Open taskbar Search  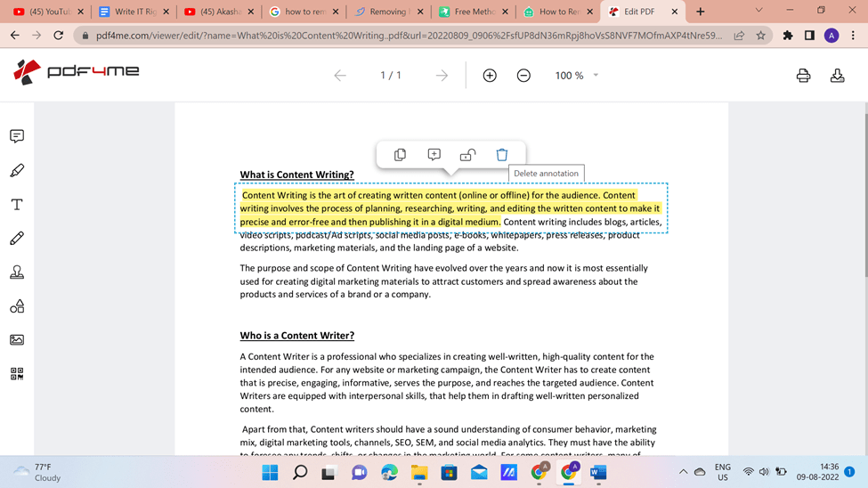[300, 473]
